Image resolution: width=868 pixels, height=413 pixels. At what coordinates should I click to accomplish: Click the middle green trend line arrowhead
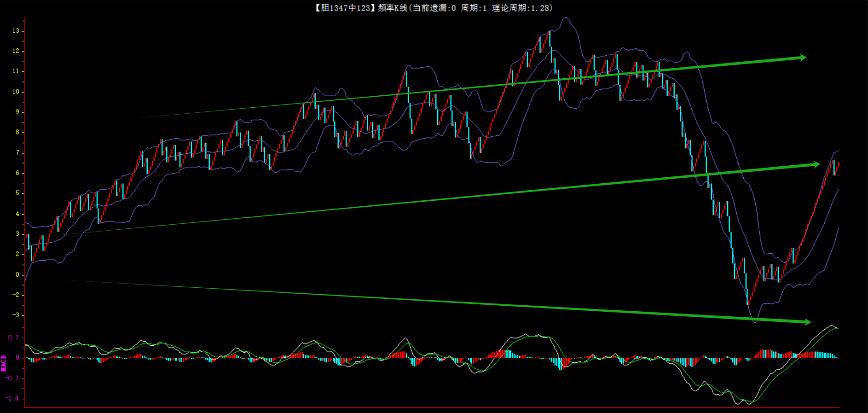[x=816, y=164]
